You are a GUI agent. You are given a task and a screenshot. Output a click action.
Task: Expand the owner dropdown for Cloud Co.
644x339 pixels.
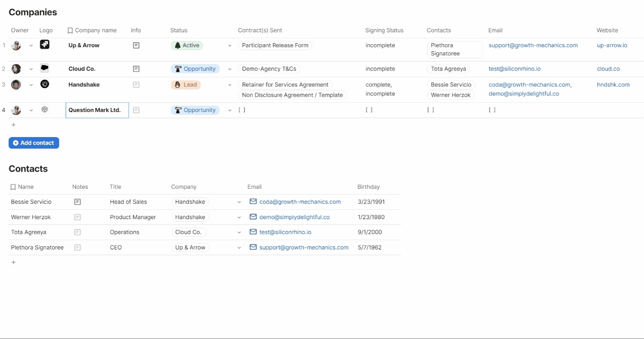[x=31, y=69]
